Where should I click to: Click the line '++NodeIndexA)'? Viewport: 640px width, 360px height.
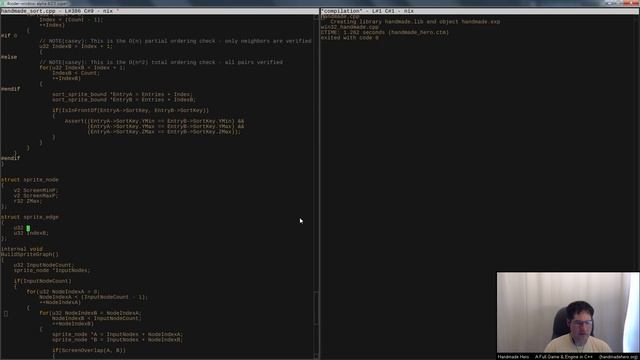(x=60, y=302)
